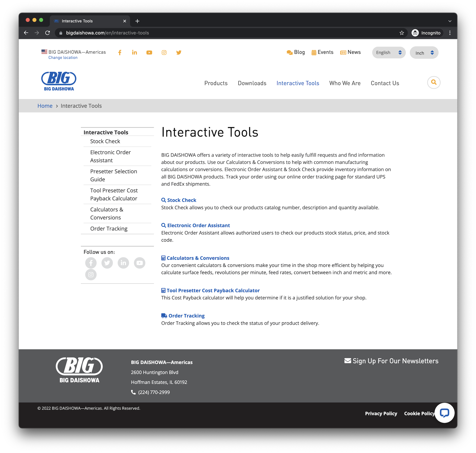Open the live chat bubble in the corner
The height and width of the screenshot is (453, 476).
click(x=444, y=413)
